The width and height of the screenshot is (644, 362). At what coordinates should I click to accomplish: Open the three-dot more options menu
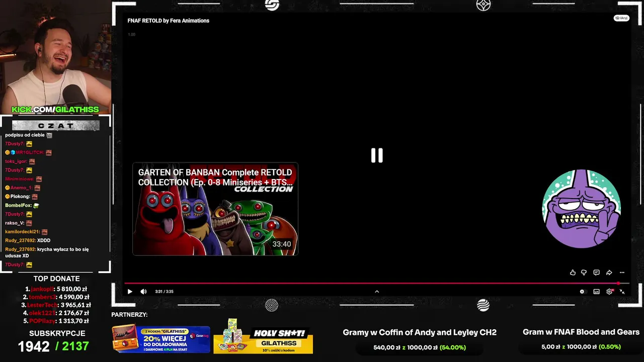point(622,273)
